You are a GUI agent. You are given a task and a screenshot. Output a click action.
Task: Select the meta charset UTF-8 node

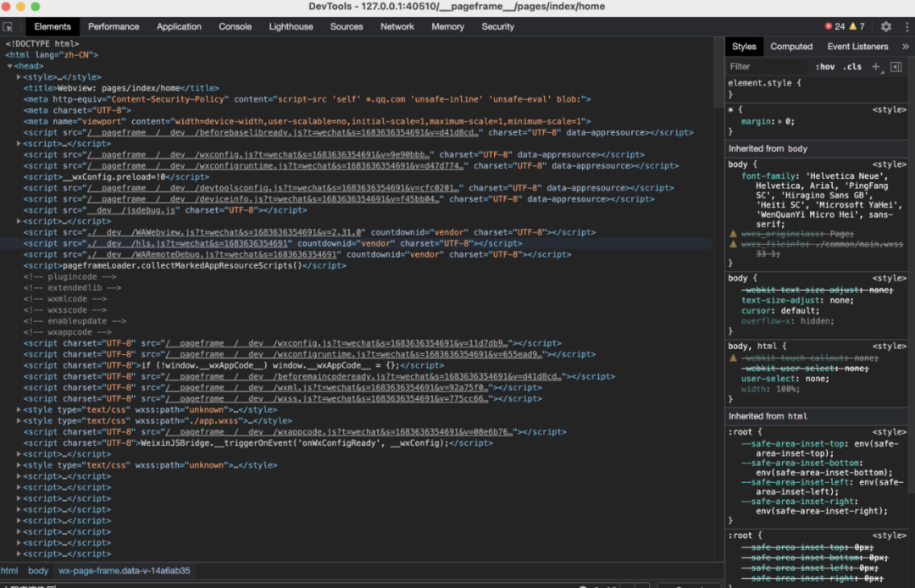78,110
